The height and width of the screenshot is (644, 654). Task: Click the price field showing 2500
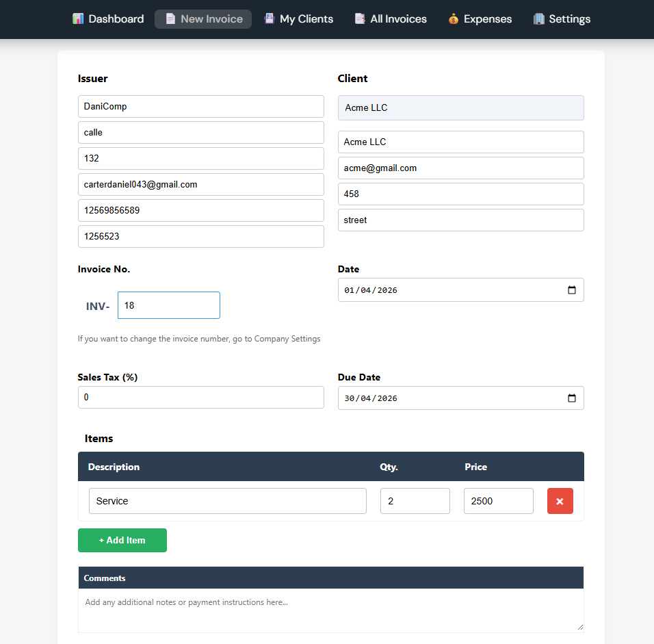point(498,501)
